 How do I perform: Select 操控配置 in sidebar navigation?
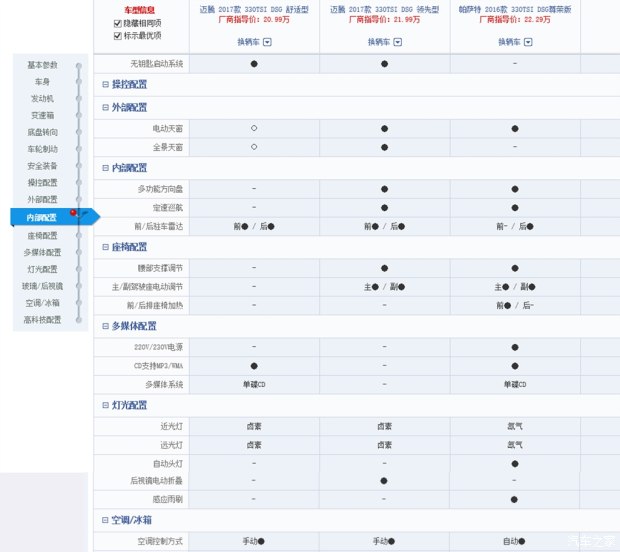[x=42, y=182]
